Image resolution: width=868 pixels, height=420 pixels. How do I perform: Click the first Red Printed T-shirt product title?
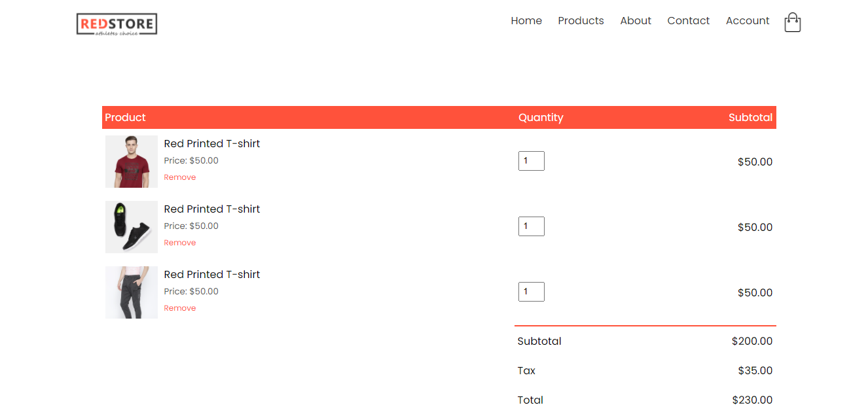click(211, 143)
